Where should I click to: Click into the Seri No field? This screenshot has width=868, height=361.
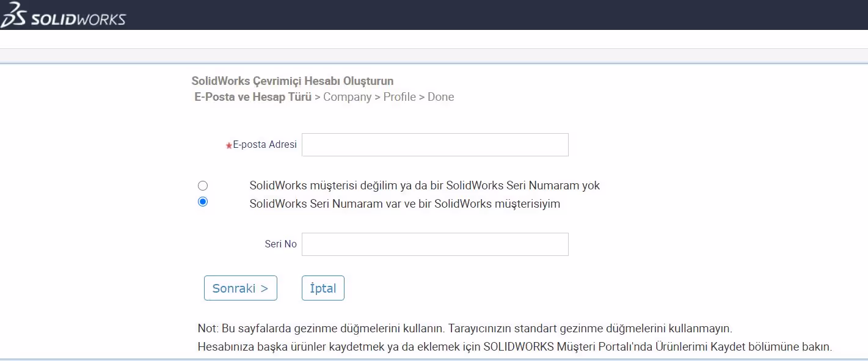435,244
